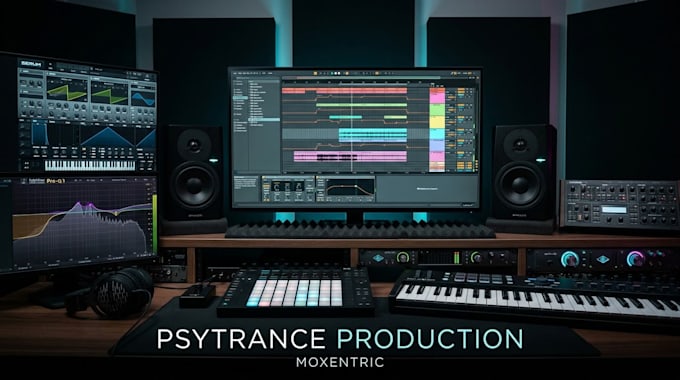Select Serum's first green saw oscillator waveform display

67,91
